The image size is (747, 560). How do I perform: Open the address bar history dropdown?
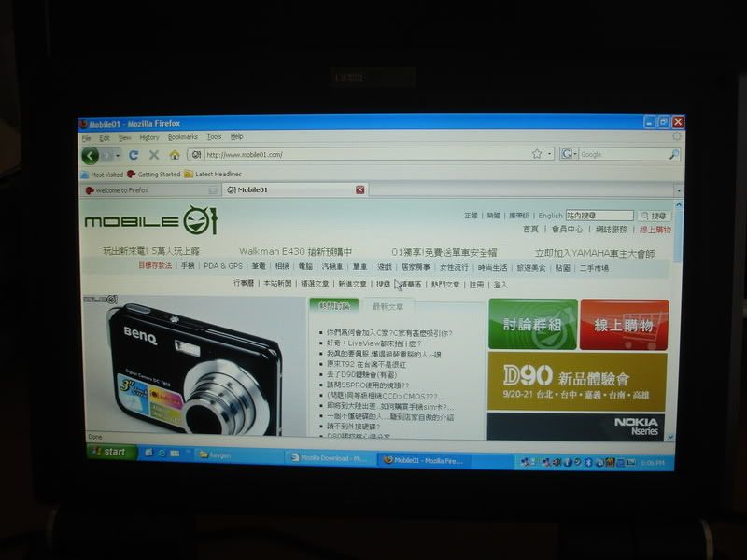tap(549, 154)
